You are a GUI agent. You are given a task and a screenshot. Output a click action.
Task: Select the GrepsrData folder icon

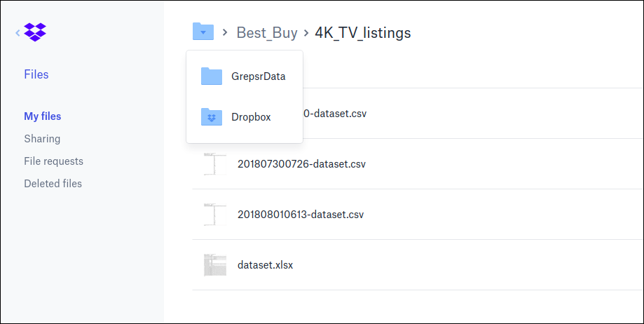(212, 76)
